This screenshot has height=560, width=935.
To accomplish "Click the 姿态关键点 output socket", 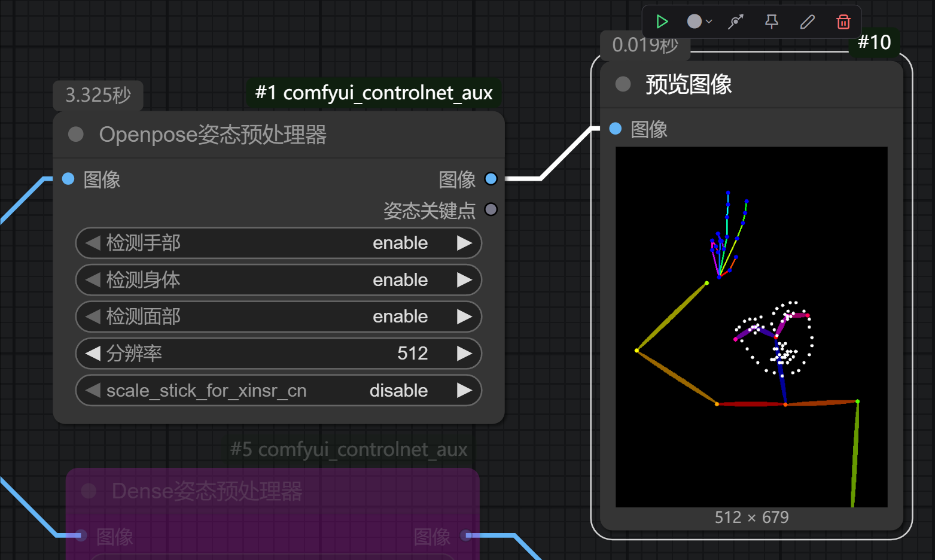I will tap(491, 209).
